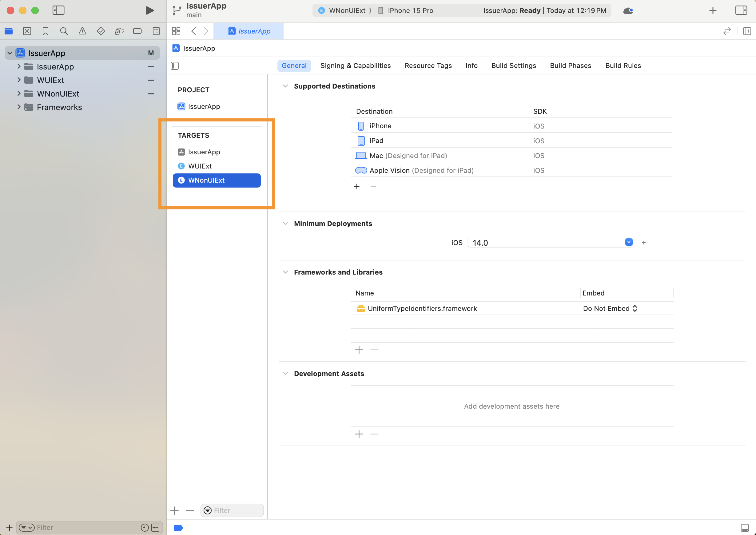Select the IssuerApp editor tab
This screenshot has width=756, height=535.
(x=249, y=31)
